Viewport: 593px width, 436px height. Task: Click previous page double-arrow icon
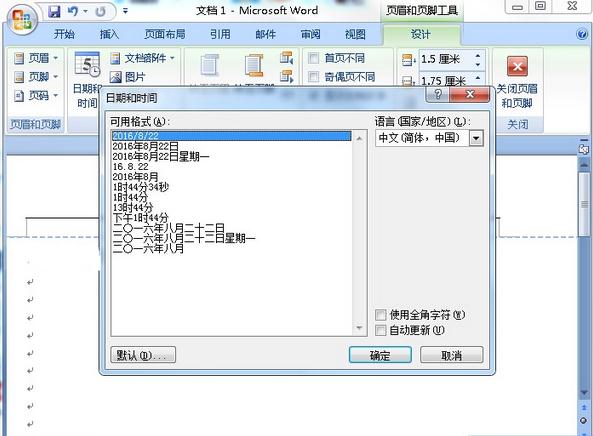tap(584, 409)
